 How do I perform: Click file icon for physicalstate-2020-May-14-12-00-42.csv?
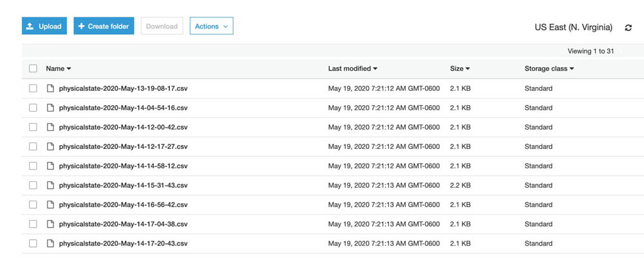tap(50, 127)
